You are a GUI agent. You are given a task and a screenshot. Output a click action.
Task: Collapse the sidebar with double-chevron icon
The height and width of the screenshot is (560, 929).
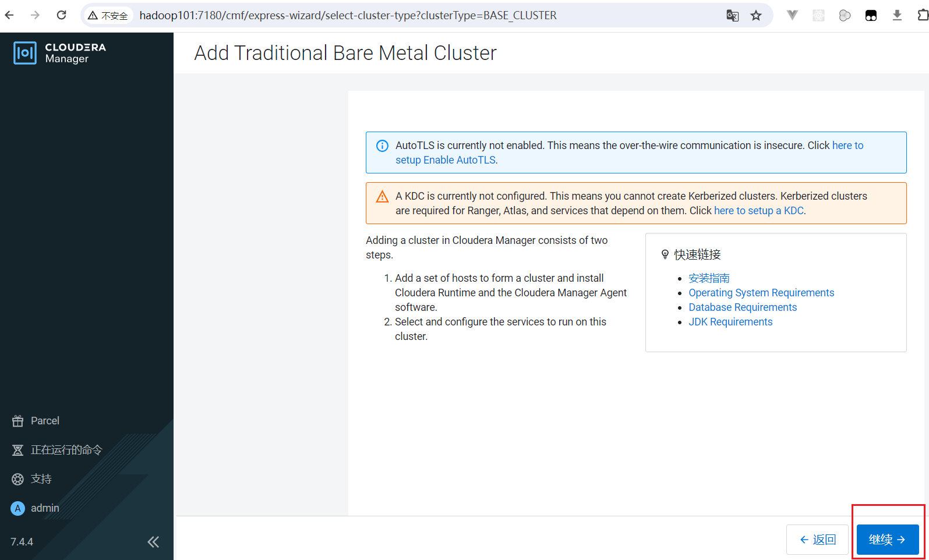[x=153, y=542]
